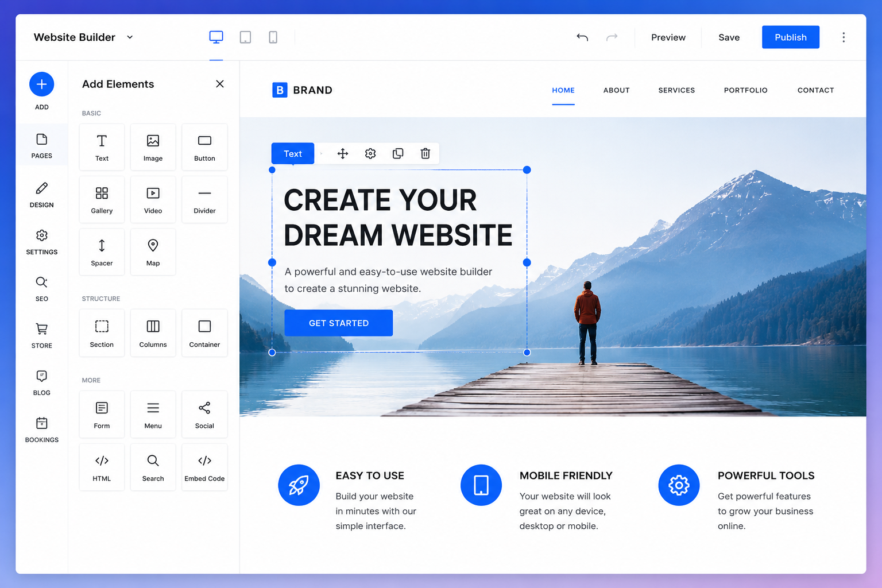Open the more options kebab menu
Viewport: 882px width, 588px height.
click(x=844, y=37)
